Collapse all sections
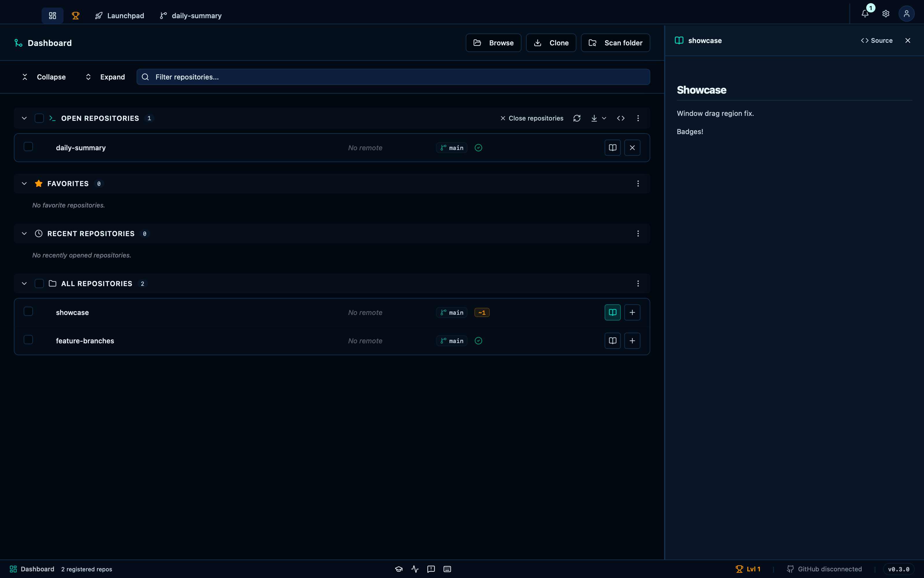 (x=44, y=77)
